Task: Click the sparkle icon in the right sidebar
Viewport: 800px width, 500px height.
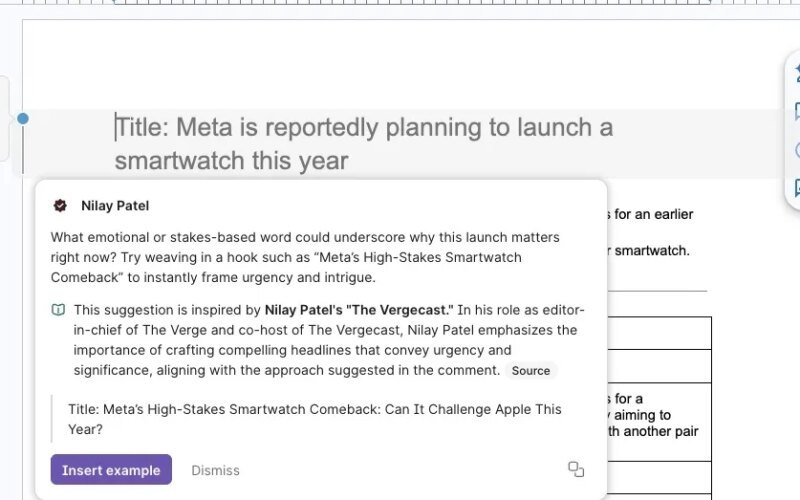Action: (x=797, y=73)
